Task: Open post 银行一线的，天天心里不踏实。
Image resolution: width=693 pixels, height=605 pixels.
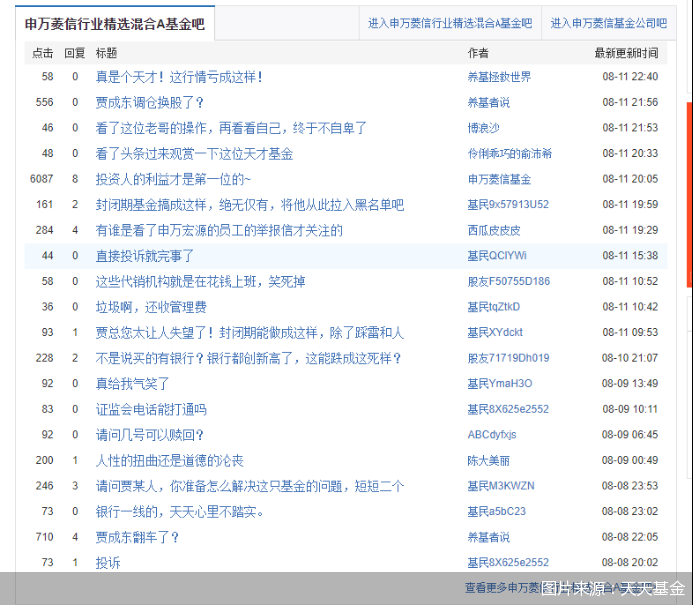Action: [x=180, y=512]
